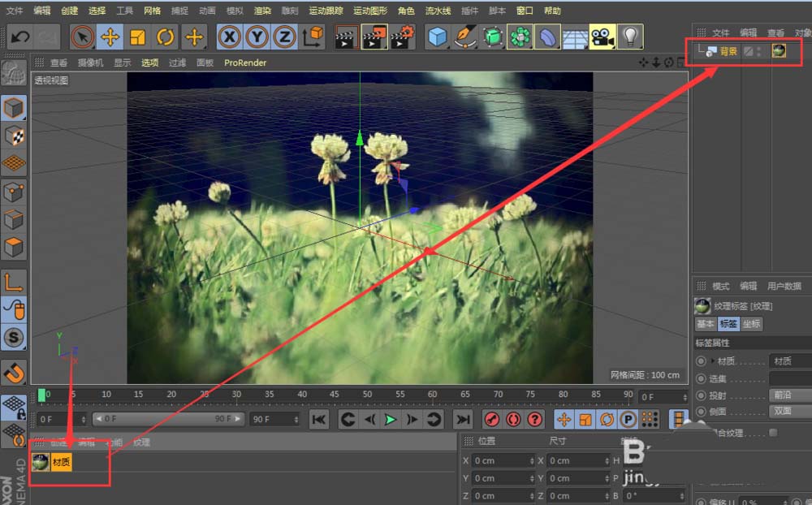Switch to Edges mode
Screen dimensions: 812x505
pyautogui.click(x=14, y=219)
